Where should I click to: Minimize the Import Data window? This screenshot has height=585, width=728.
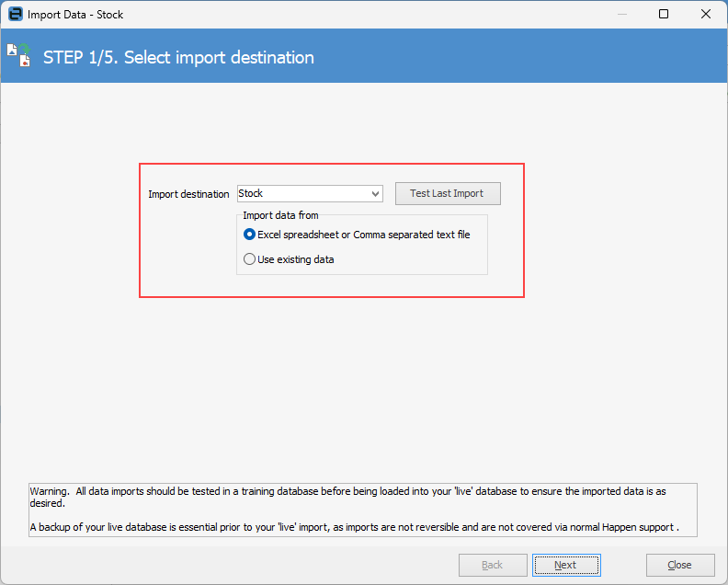[x=621, y=15]
